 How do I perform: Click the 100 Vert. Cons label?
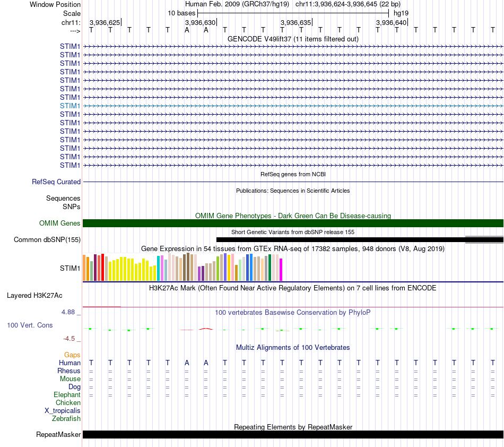pos(30,325)
